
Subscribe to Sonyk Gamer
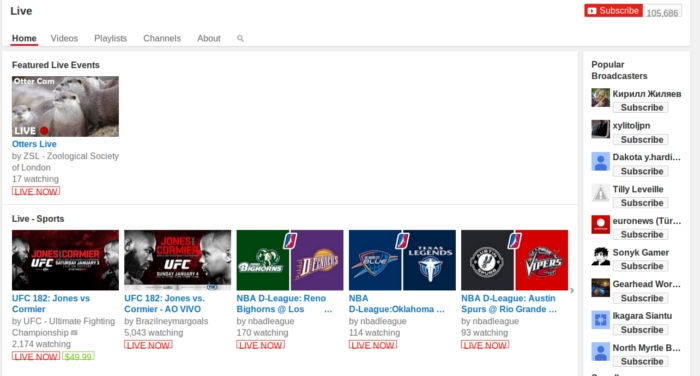(x=641, y=267)
